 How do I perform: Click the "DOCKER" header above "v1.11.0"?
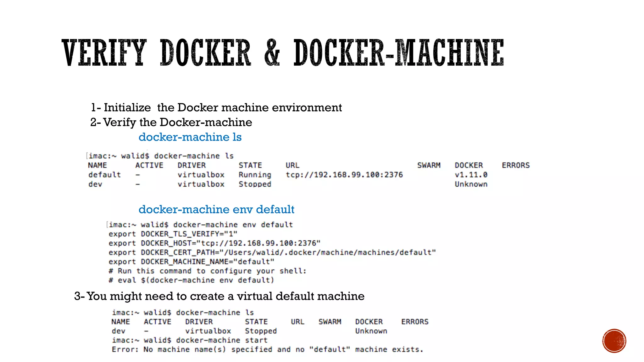tap(469, 165)
